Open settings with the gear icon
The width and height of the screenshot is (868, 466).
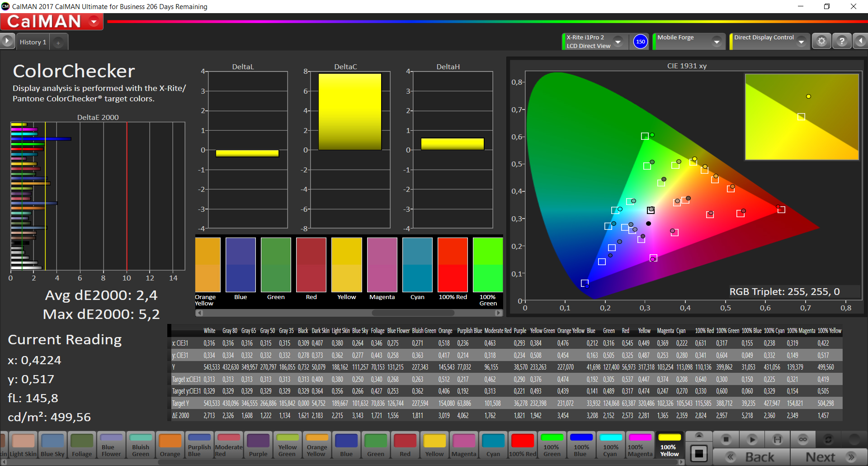tap(821, 42)
